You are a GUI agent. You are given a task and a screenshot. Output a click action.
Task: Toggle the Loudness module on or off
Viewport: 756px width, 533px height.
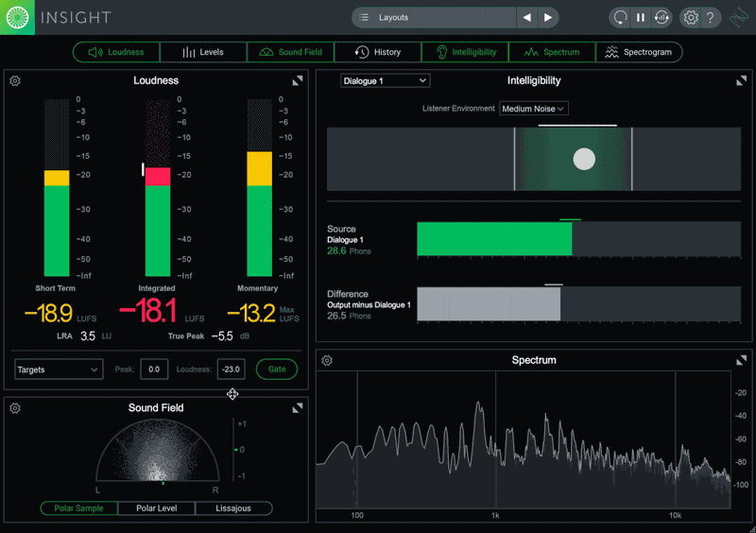(116, 52)
